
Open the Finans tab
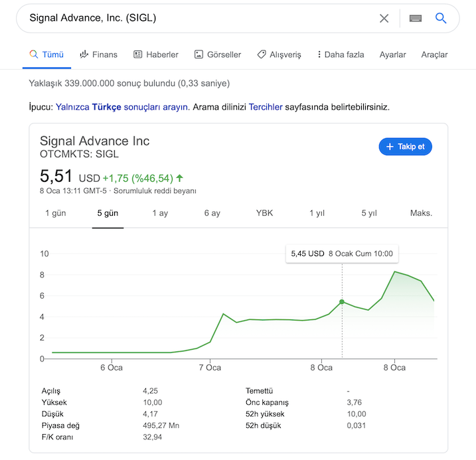pyautogui.click(x=98, y=54)
